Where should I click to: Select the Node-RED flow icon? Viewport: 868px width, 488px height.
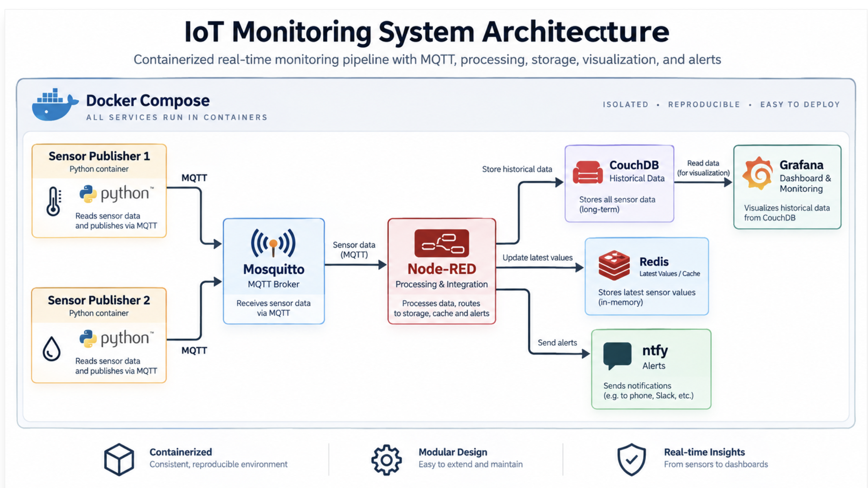click(442, 243)
